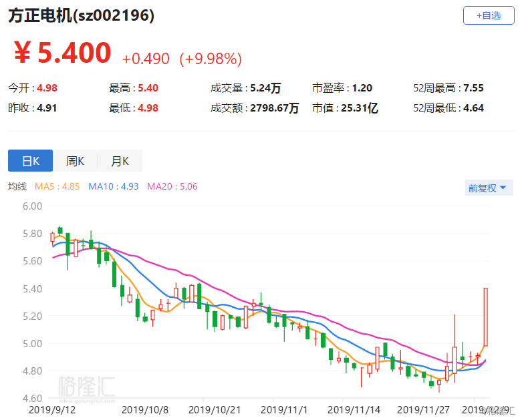
Task: Click the 52周最低 value 4.64
Action: click(x=474, y=108)
